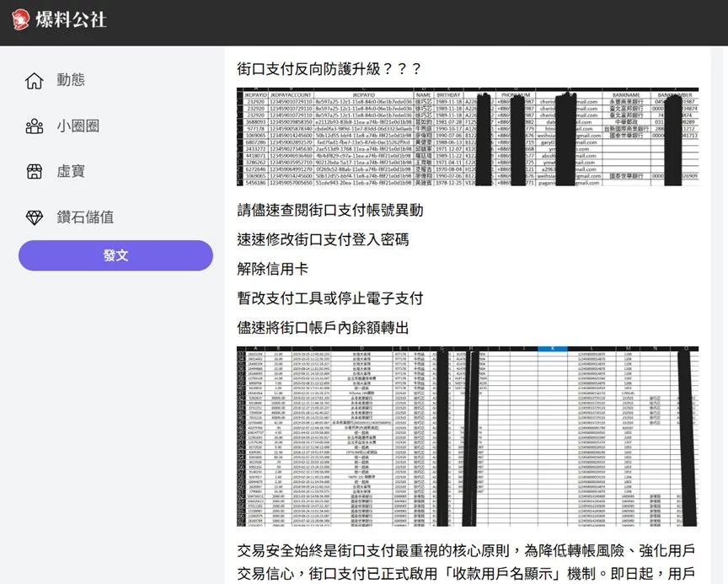Select the 鑽石儲值 diamond icon
This screenshot has width=728, height=584.
click(x=34, y=217)
